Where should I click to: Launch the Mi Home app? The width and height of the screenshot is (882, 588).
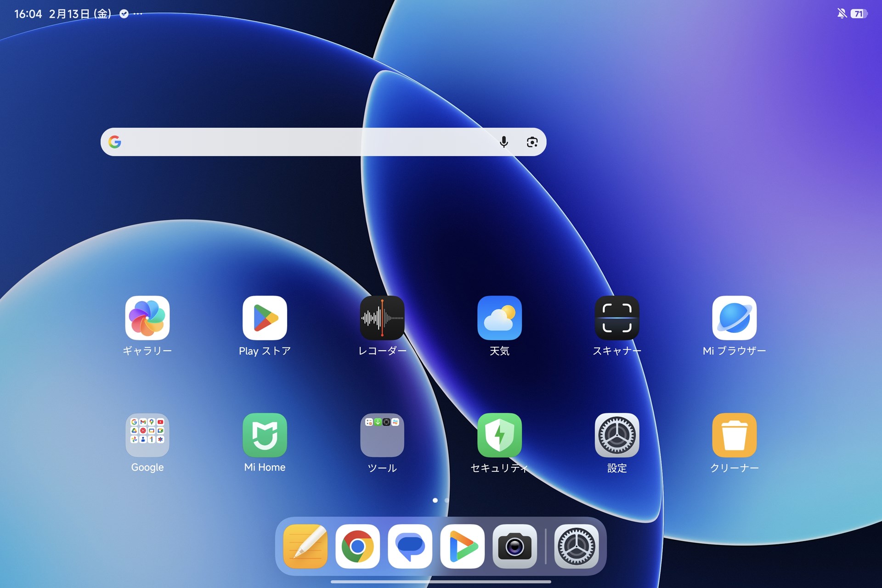click(x=265, y=435)
